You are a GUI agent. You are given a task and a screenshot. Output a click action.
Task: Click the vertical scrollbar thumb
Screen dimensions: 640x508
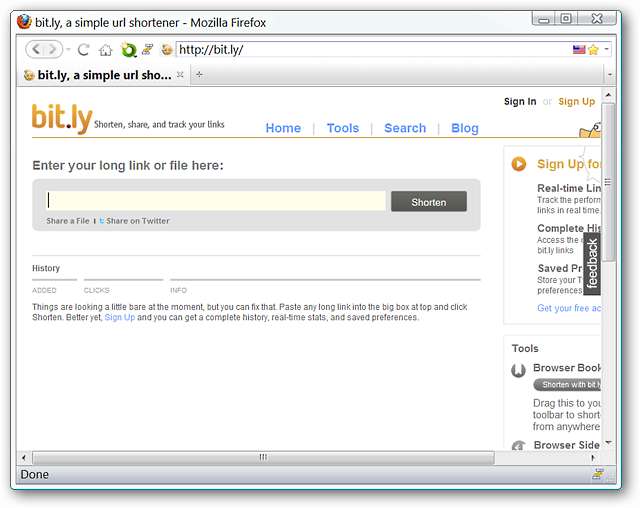(608, 182)
